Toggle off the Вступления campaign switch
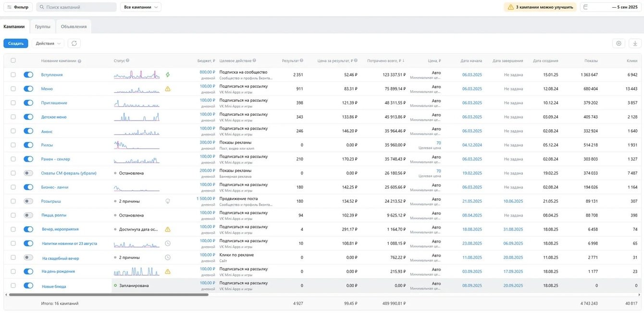 [28, 75]
